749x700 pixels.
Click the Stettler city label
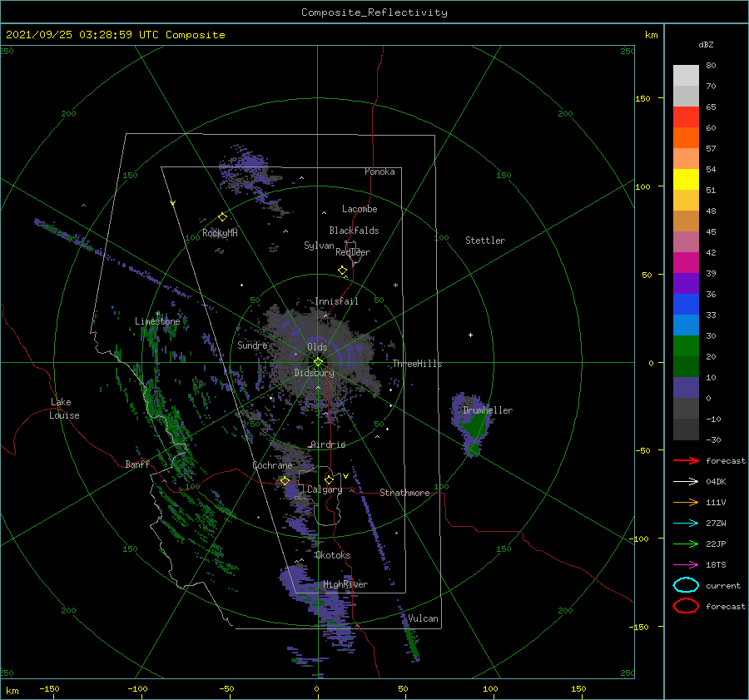[485, 241]
